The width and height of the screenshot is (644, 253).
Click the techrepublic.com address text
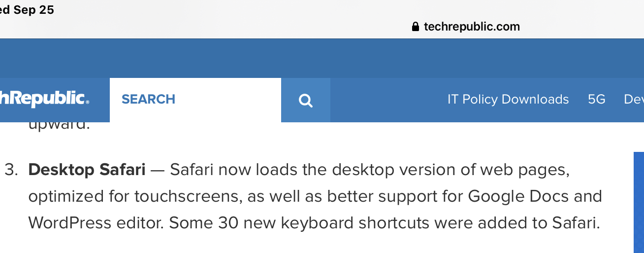coord(472,27)
